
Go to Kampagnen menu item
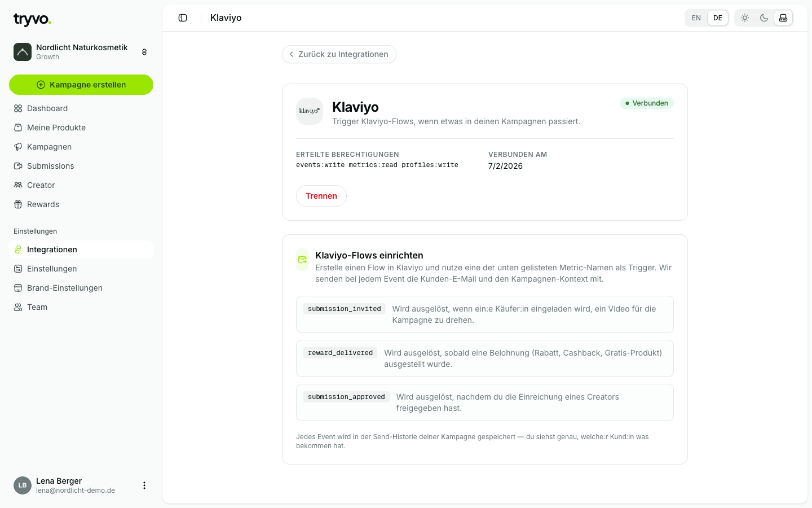click(x=81, y=147)
